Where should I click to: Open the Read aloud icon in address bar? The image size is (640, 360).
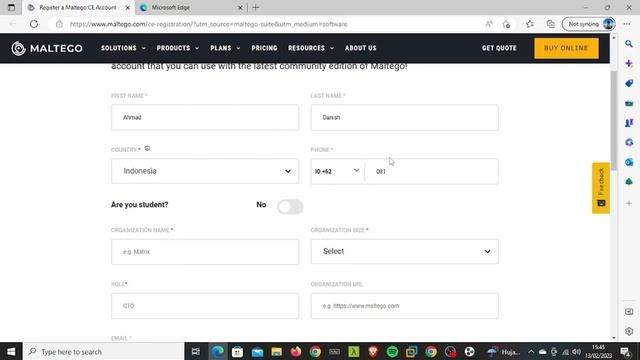489,24
